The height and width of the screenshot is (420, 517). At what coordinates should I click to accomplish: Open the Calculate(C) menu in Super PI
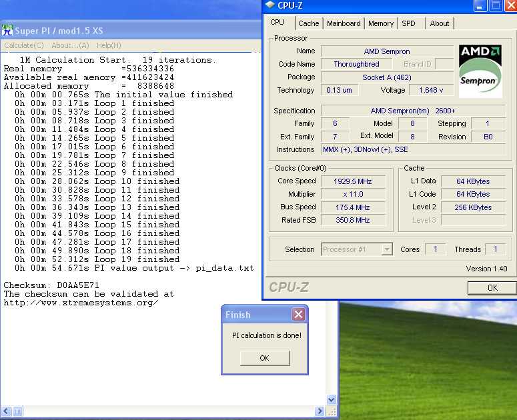[24, 45]
